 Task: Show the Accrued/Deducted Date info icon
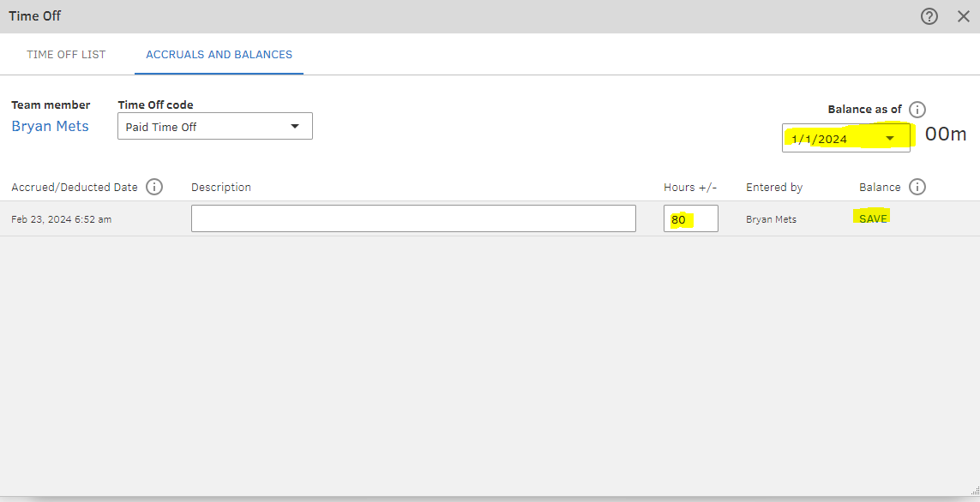coord(154,187)
